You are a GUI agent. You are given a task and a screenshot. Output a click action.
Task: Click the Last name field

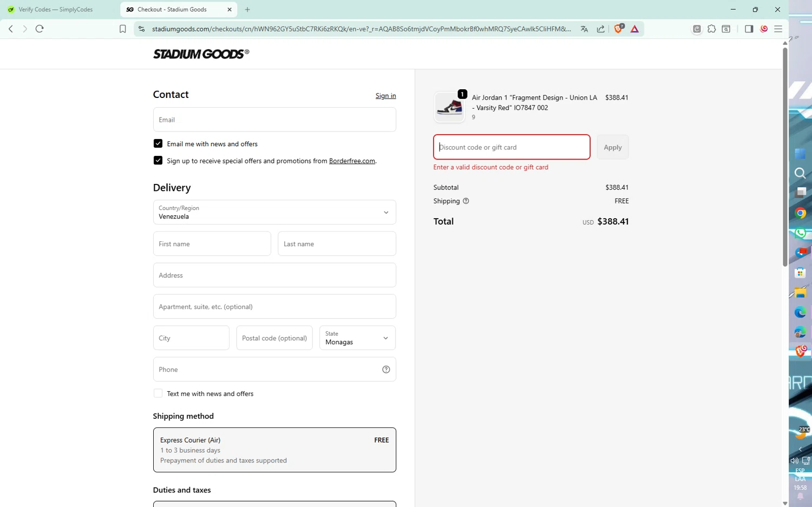337,243
